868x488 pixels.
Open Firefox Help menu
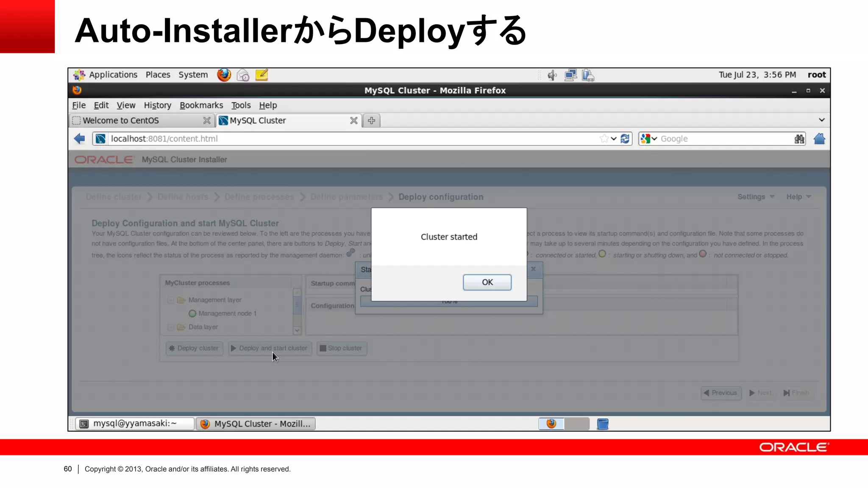(x=268, y=105)
